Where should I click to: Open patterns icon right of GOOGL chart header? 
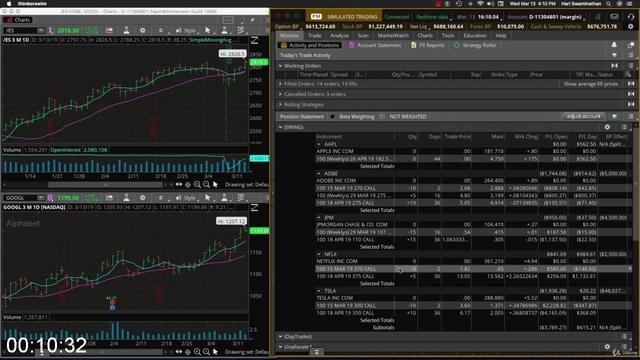[x=254, y=207]
